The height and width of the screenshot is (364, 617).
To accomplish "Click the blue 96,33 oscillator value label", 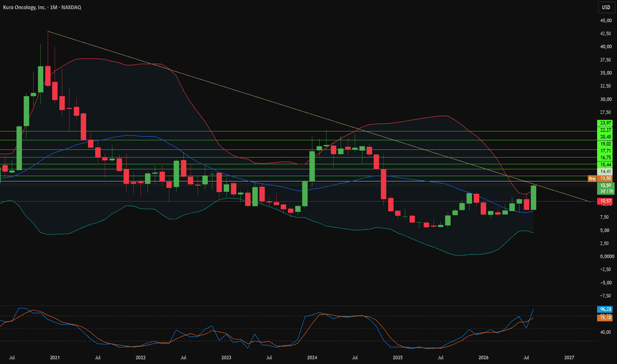I will pos(605,309).
